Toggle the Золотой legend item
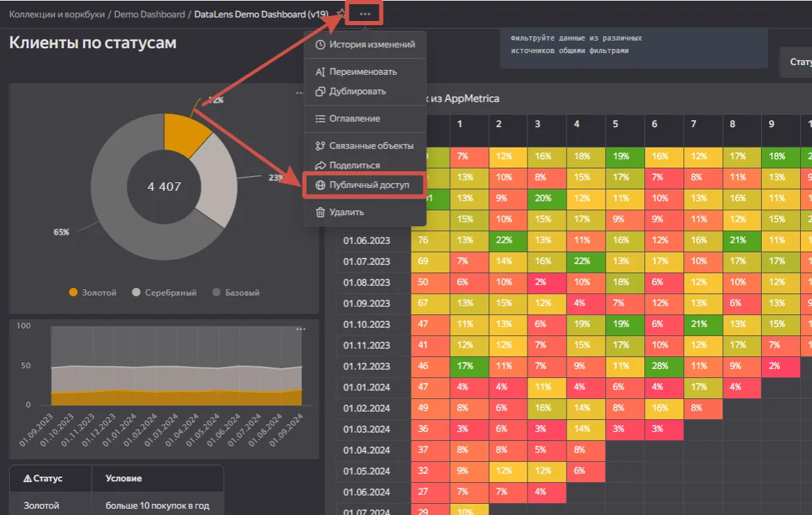 (x=93, y=292)
